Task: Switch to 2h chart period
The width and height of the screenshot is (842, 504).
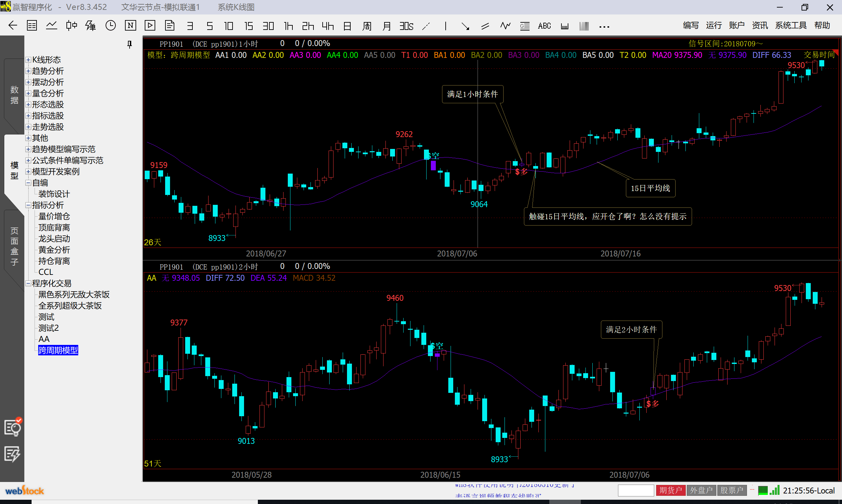Action: 308,26
